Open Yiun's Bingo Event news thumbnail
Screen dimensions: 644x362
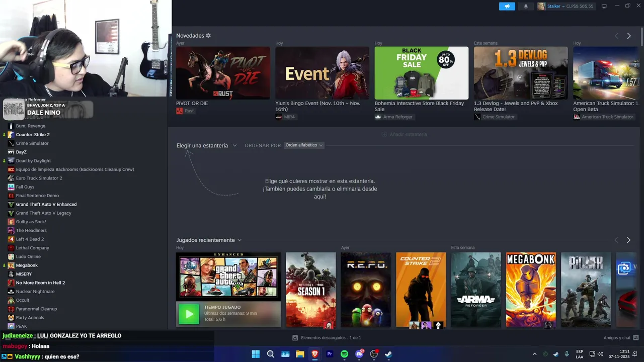[322, 73]
